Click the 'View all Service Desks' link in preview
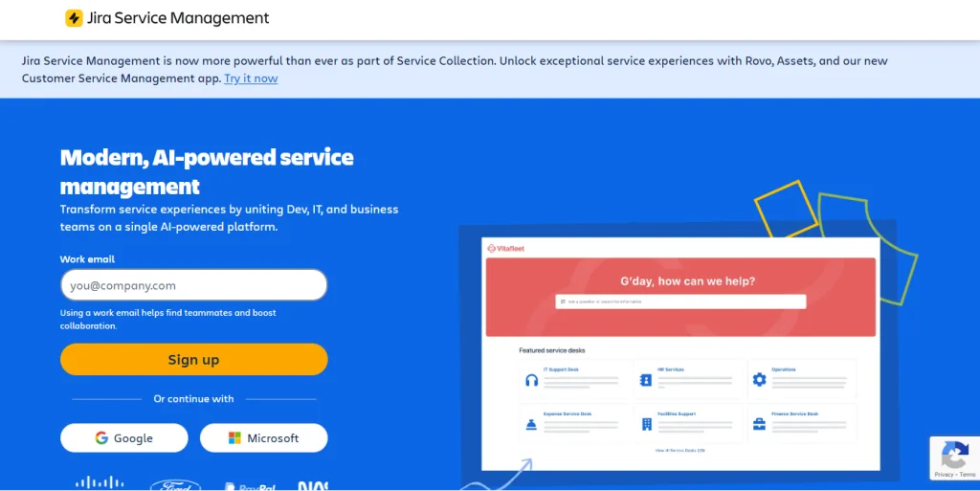This screenshot has height=491, width=980. [680, 451]
